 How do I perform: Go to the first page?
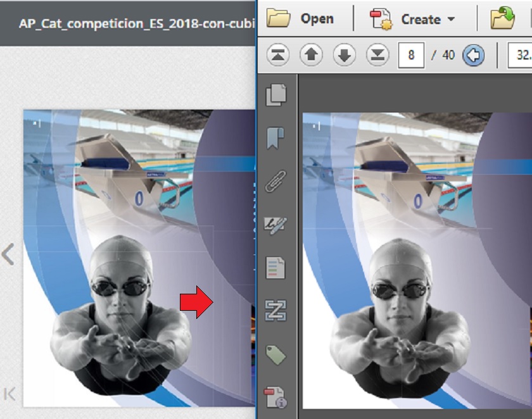(x=277, y=55)
